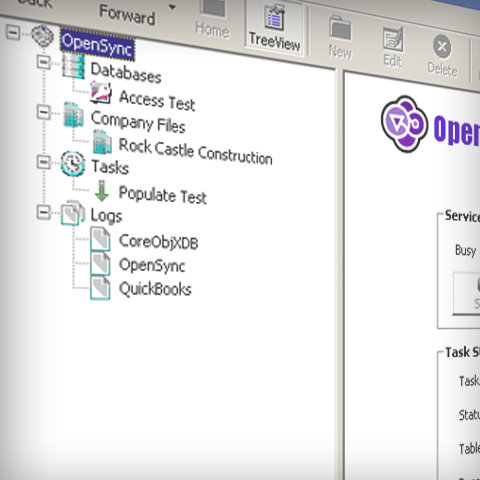Click the purple OpenSync logo
480x480 pixels.
[404, 124]
